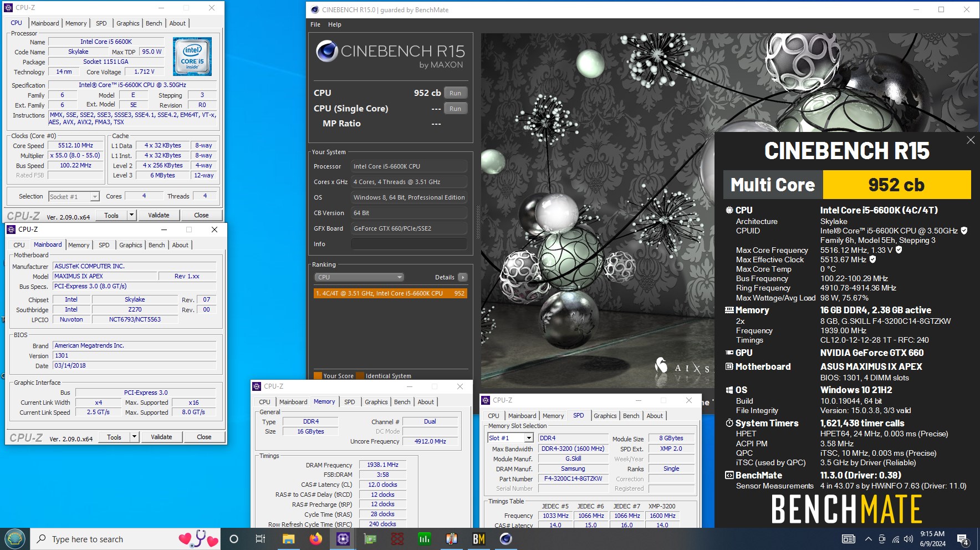Click the Windows OS icon in the BenchMate panel

coord(729,390)
